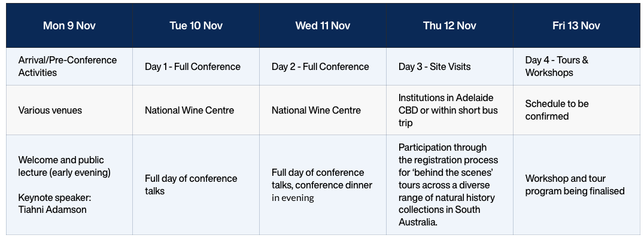Click the Fri 13 Nov column header
The width and height of the screenshot is (644, 241).
[576, 26]
